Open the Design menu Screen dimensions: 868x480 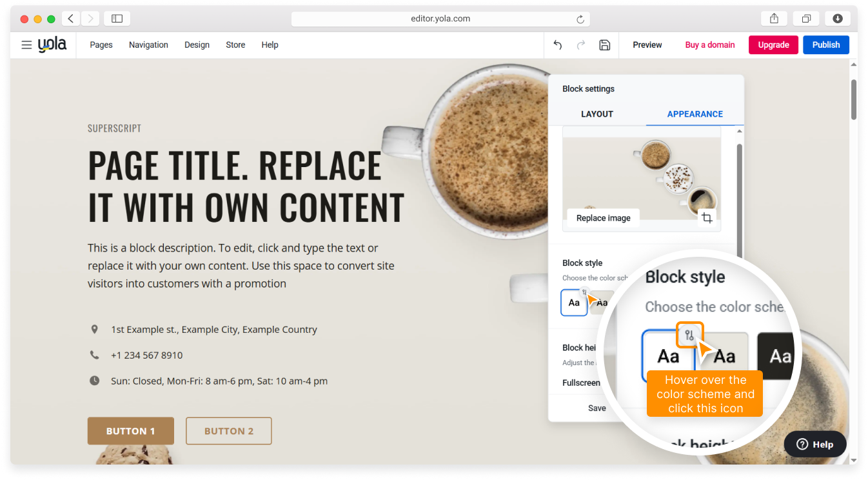point(197,45)
